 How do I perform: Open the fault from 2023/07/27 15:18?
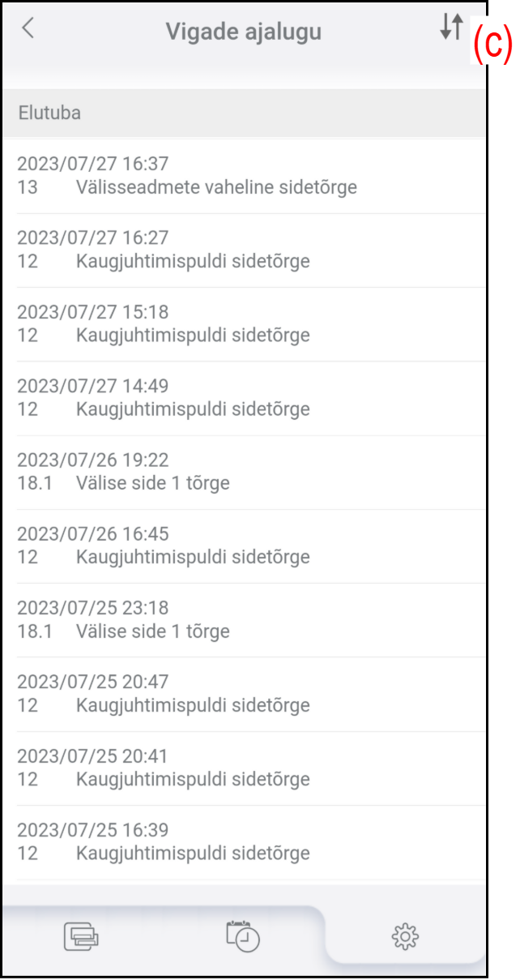click(x=243, y=323)
